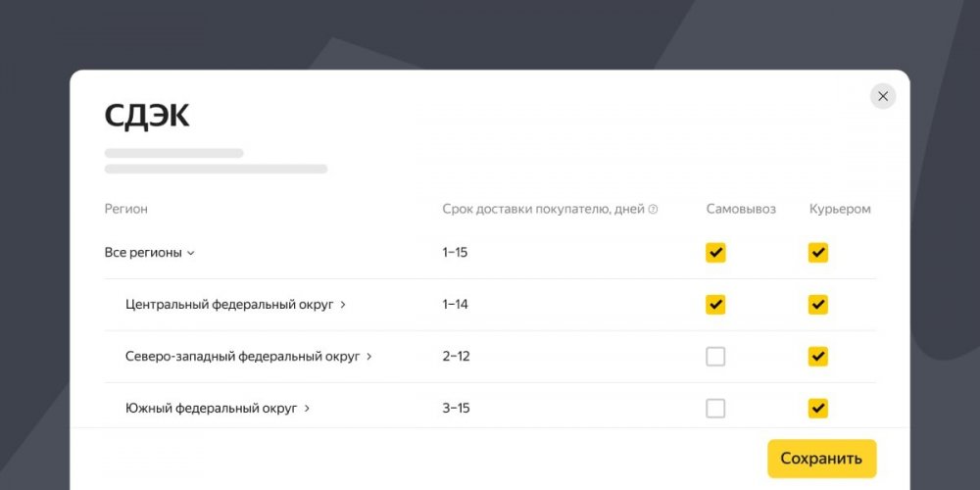Click the СДЭК dialog title
The width and height of the screenshot is (980, 490).
pyautogui.click(x=147, y=116)
